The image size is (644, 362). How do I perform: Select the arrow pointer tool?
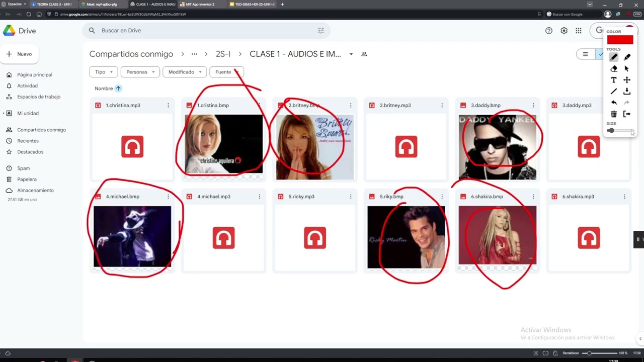[x=627, y=68]
